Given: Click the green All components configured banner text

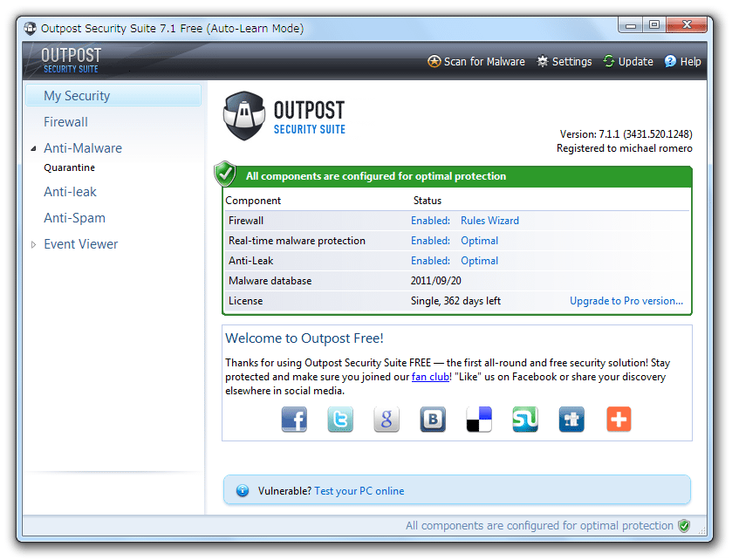Looking at the screenshot, I should click(x=376, y=176).
